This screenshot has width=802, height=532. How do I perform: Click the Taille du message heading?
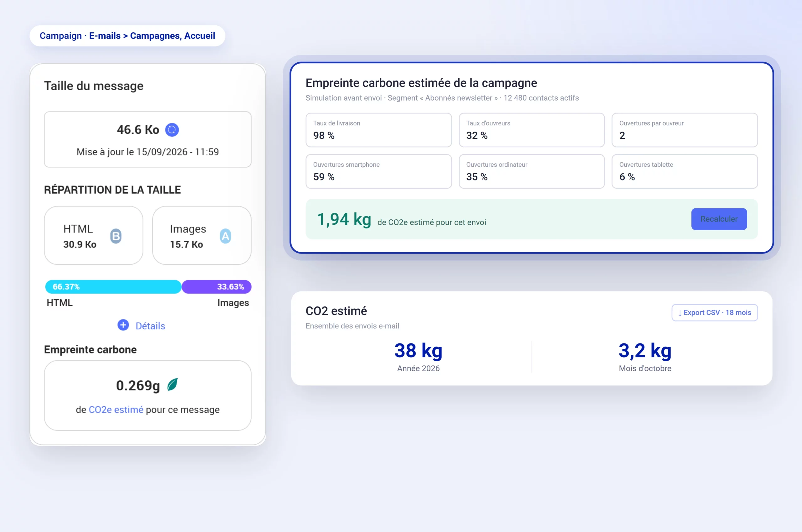click(94, 86)
